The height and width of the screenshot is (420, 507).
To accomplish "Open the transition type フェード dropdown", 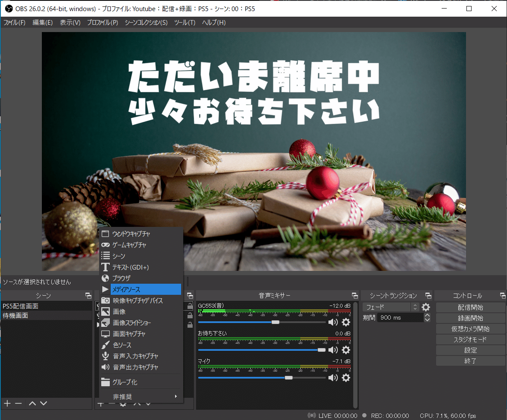I will tap(390, 307).
